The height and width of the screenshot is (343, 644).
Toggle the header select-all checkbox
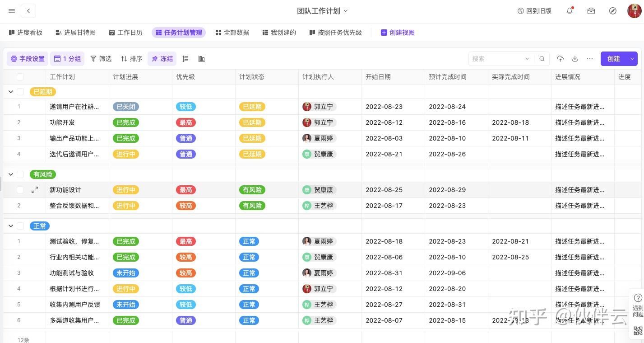[20, 77]
